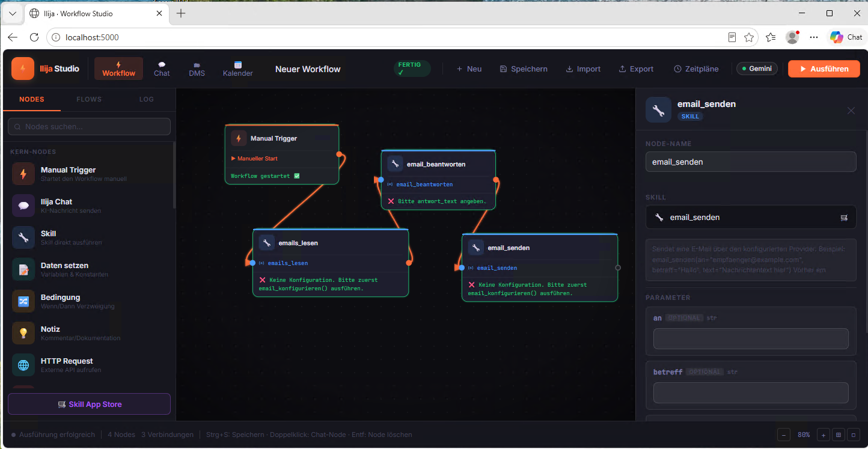Image resolution: width=868 pixels, height=449 pixels.
Task: Click the browser address bar localhost:5000
Action: pyautogui.click(x=385, y=37)
